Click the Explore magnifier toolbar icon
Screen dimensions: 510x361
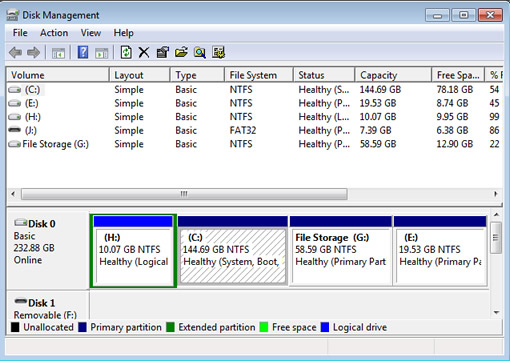[200, 52]
